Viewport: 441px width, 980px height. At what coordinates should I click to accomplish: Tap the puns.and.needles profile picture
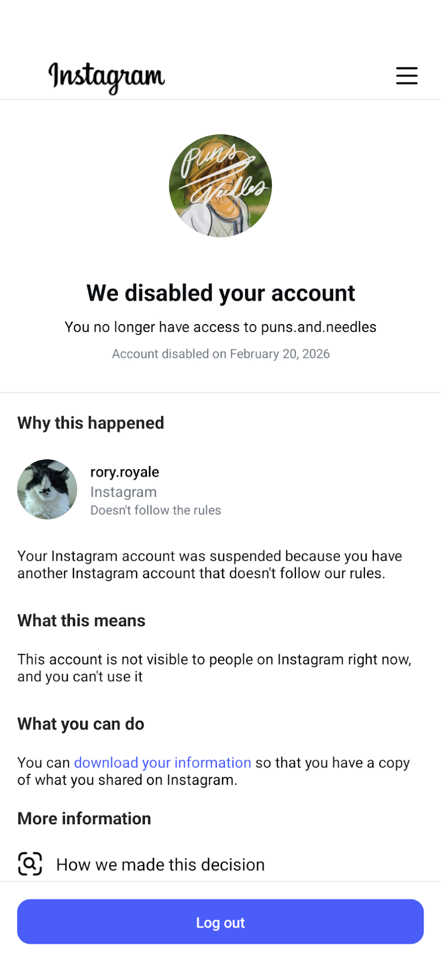(x=220, y=186)
